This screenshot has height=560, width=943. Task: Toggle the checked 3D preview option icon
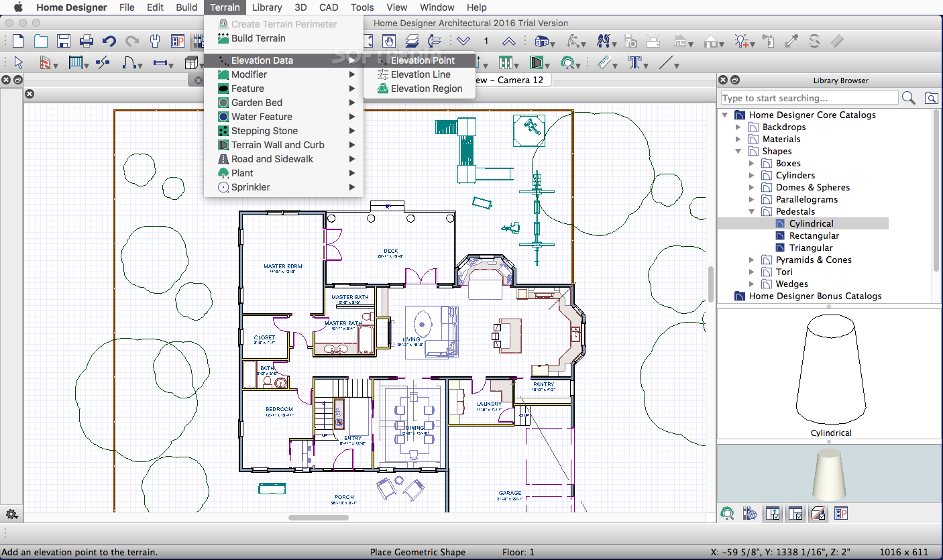pyautogui.click(x=818, y=514)
